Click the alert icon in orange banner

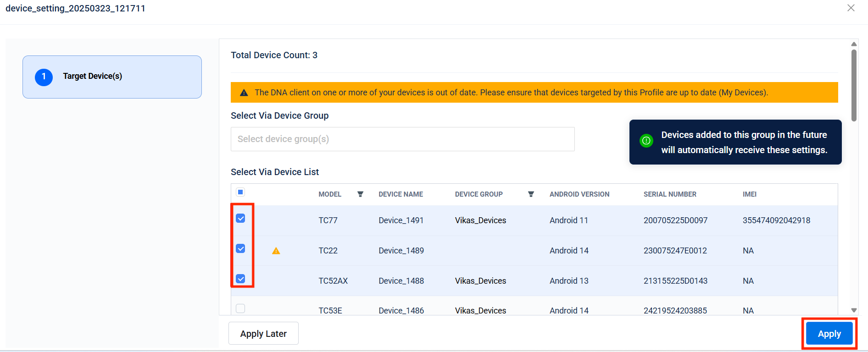[244, 93]
